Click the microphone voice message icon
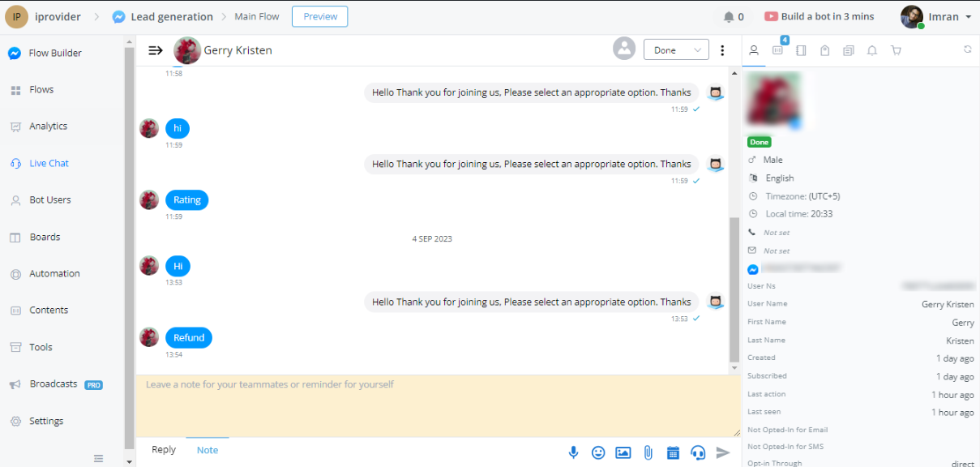This screenshot has width=980, height=467. coord(573,452)
